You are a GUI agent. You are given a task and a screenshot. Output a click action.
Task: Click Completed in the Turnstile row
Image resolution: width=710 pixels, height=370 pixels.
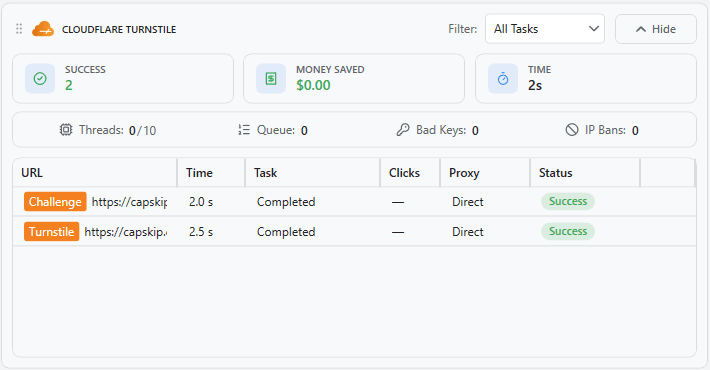(x=286, y=232)
